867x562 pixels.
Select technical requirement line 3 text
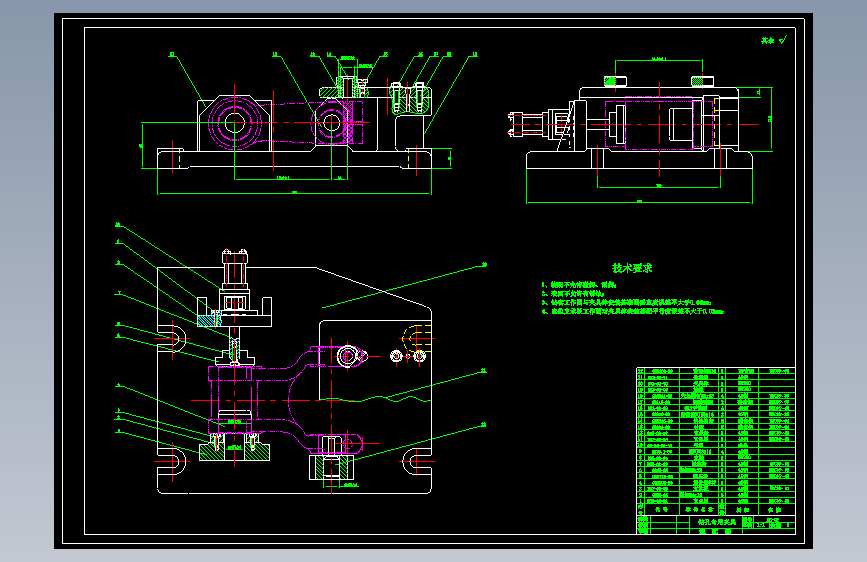(x=626, y=303)
